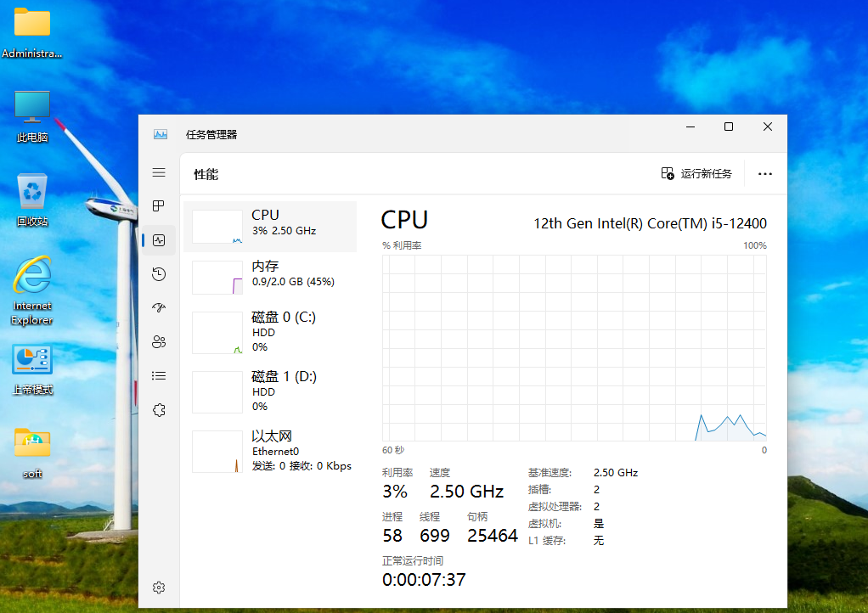This screenshot has width=868, height=613.
Task: Open the hamburger navigation menu
Action: click(159, 172)
